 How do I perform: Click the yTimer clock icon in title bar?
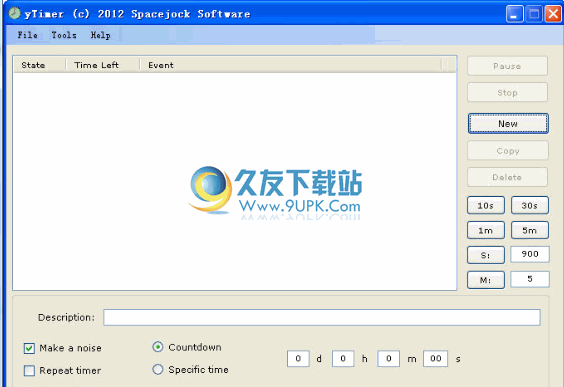pos(14,13)
